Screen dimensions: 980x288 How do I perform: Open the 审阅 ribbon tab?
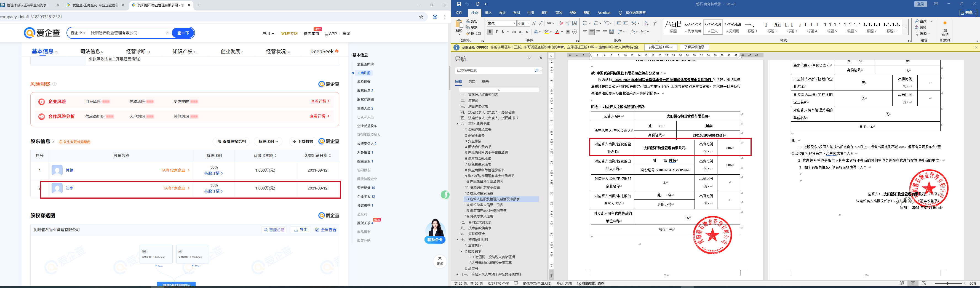point(559,13)
